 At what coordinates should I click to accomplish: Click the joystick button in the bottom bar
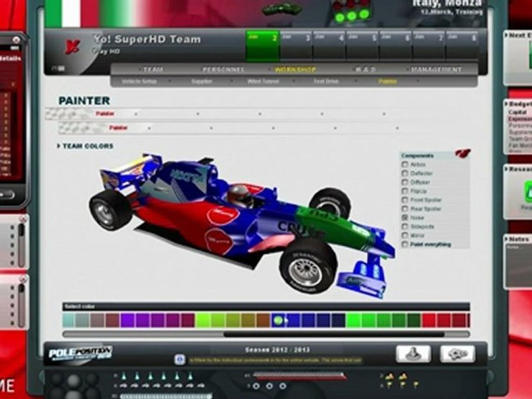coord(413,354)
